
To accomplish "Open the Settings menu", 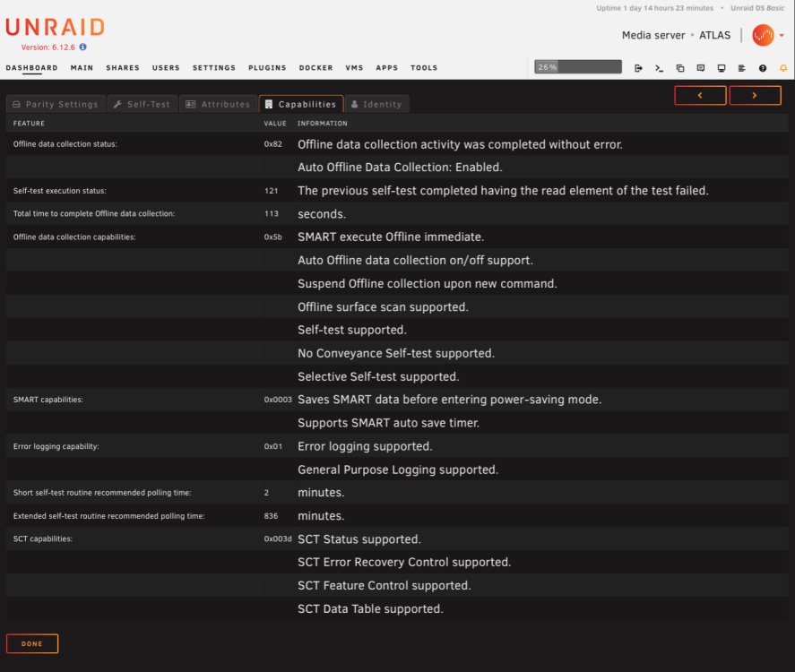I will [x=214, y=68].
